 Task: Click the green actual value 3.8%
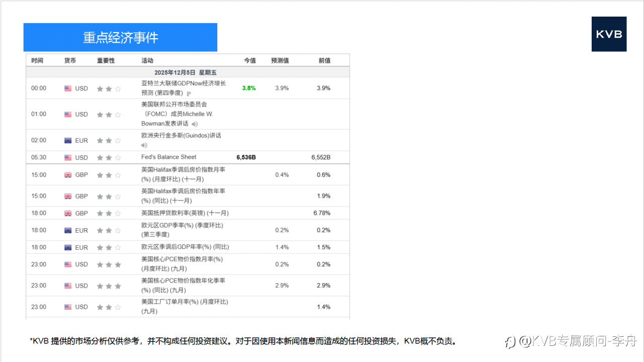(x=249, y=88)
